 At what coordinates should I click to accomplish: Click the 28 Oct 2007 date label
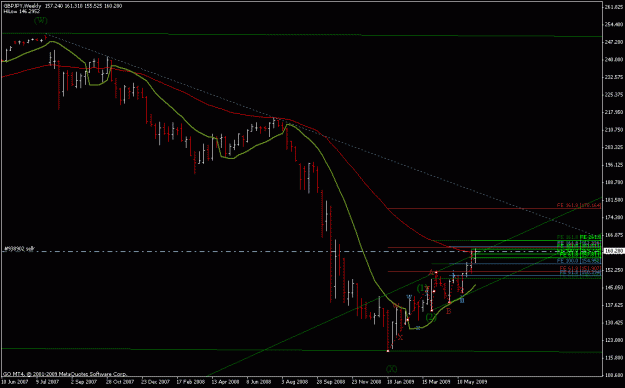click(120, 382)
